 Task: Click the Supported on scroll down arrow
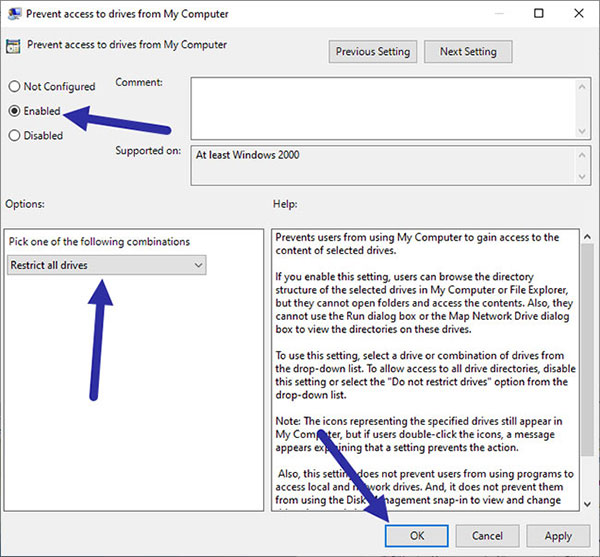582,177
